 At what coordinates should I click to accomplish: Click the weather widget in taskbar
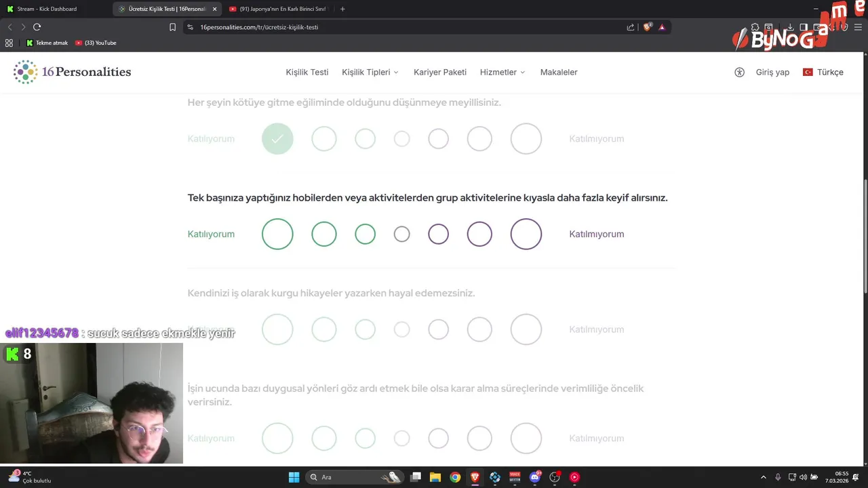[x=31, y=477]
